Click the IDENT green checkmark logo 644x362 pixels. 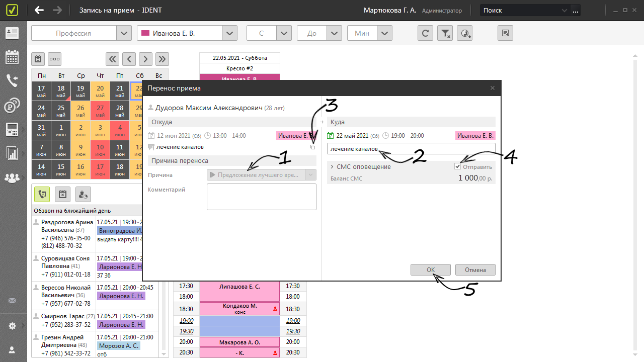pos(13,10)
